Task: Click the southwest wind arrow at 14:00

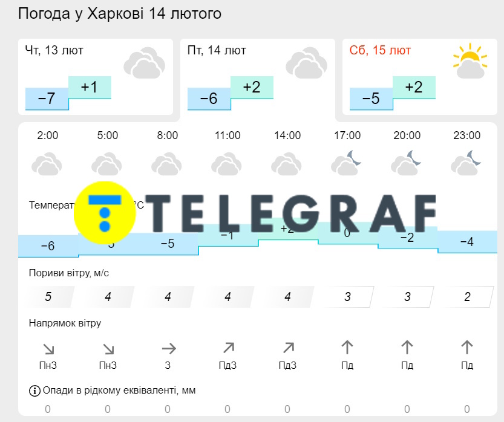Action: click(288, 348)
